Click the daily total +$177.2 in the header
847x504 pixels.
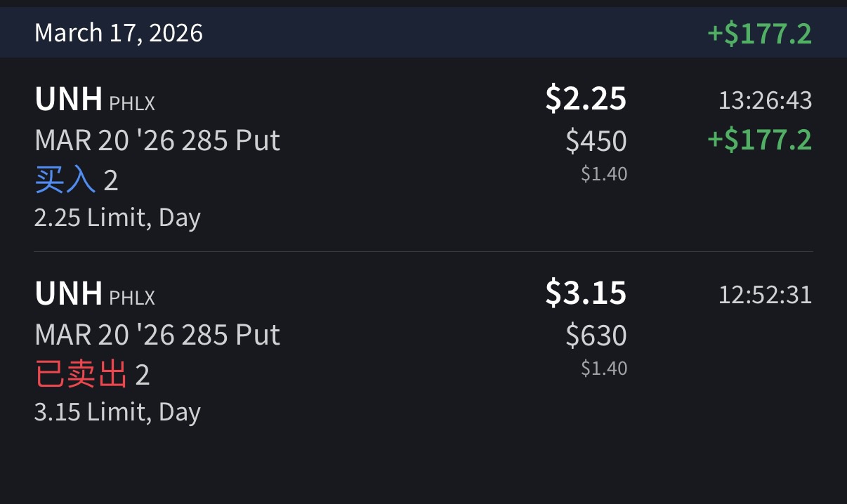click(759, 33)
